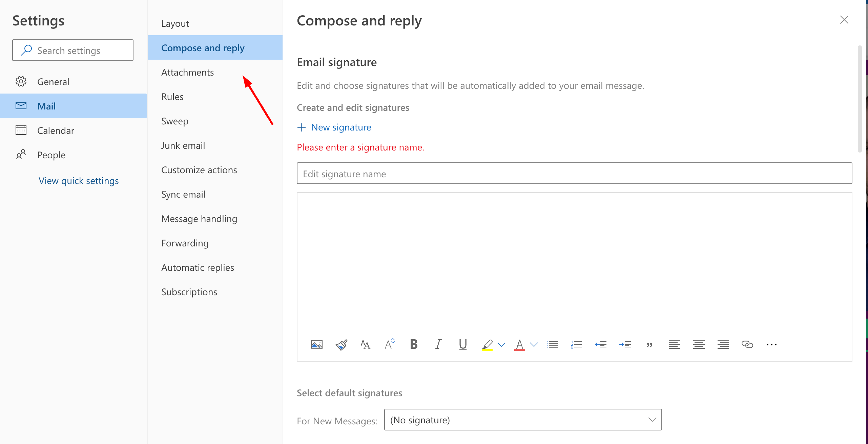868x444 pixels.
Task: Apply bold formatting in signature editor
Action: [414, 344]
